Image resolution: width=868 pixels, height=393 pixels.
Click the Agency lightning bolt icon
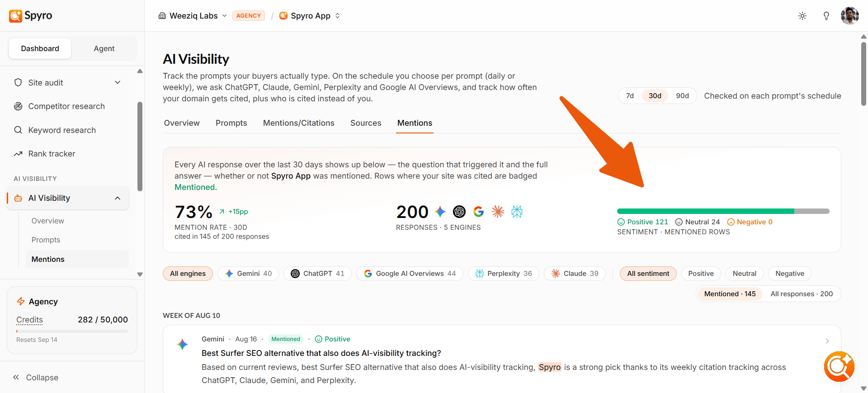pos(21,301)
